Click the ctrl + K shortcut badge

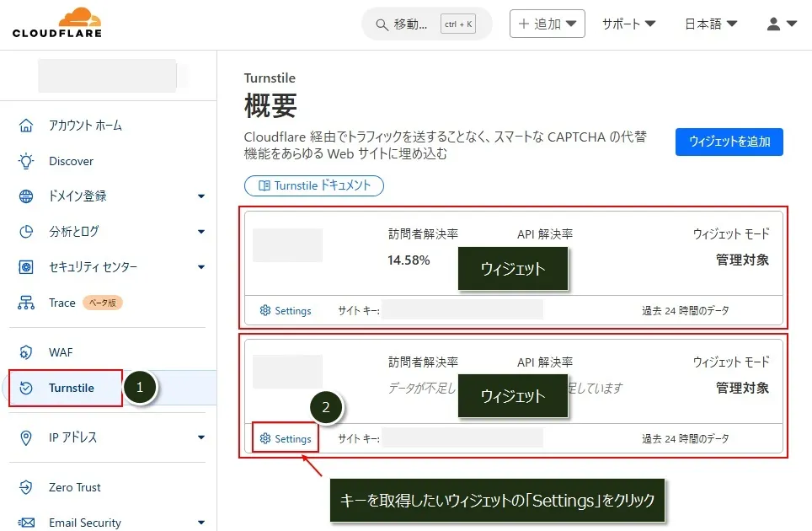[458, 24]
